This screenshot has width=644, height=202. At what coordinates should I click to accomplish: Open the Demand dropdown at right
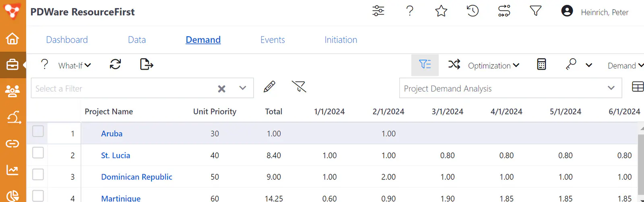tap(625, 65)
